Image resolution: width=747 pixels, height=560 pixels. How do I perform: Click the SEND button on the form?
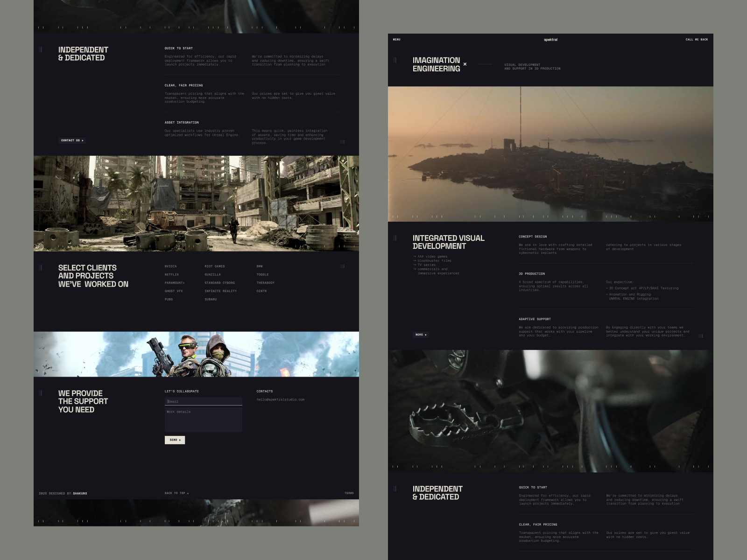[x=175, y=440]
